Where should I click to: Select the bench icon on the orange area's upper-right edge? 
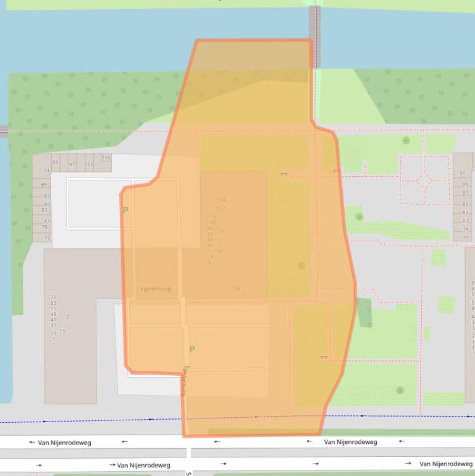(336, 171)
